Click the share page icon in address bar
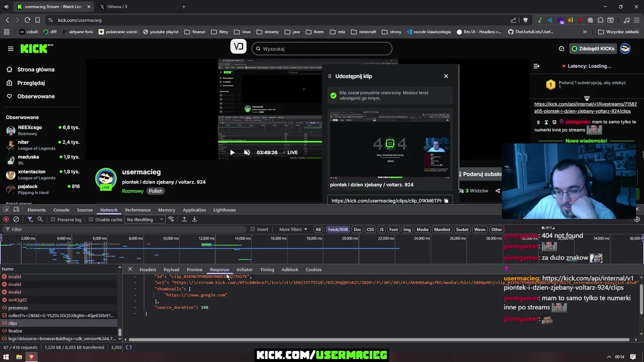Image resolution: width=644 pixels, height=362 pixels. 513,20
